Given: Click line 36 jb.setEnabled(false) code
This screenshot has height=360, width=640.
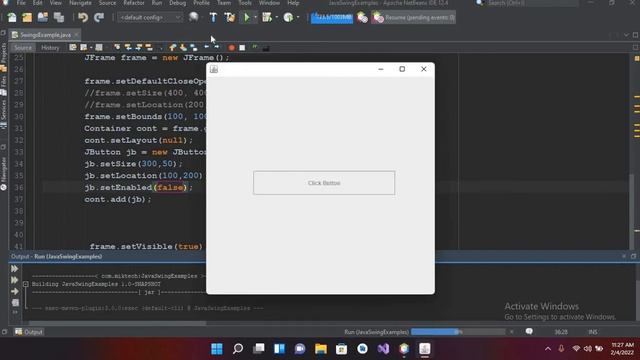Looking at the screenshot, I should click(x=138, y=187).
